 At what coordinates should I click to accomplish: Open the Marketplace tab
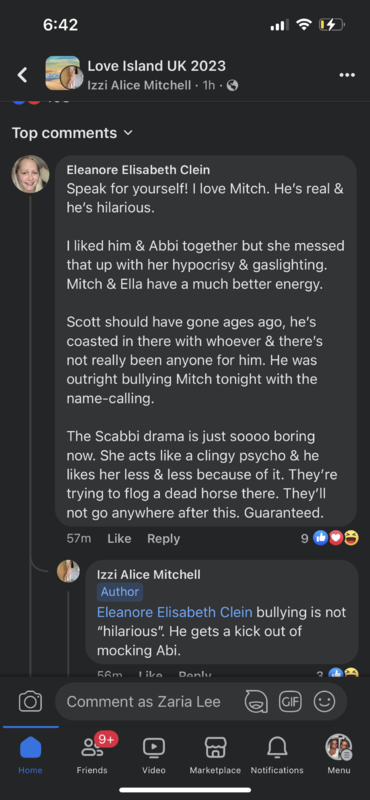pos(215,755)
